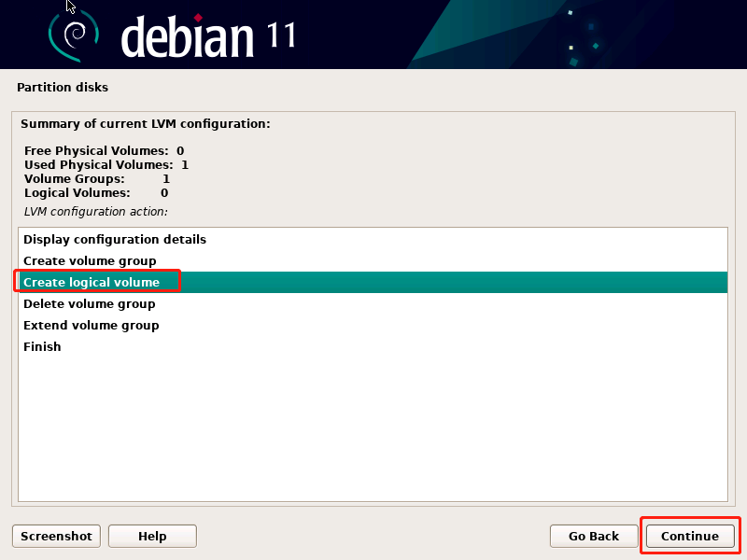Select Finish in LVM actions
The height and width of the screenshot is (560, 747).
coord(373,346)
